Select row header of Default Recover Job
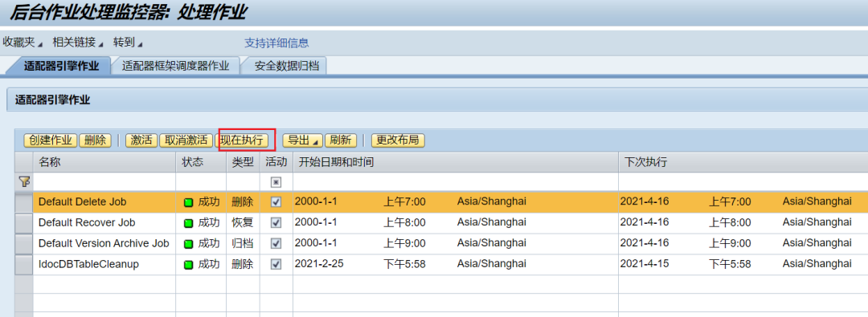The height and width of the screenshot is (317, 868). click(x=24, y=223)
